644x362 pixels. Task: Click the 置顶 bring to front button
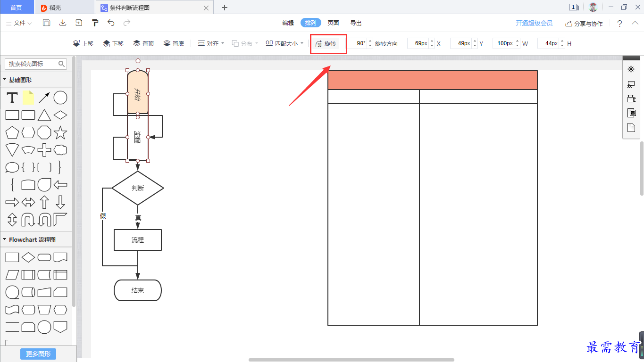pos(143,43)
